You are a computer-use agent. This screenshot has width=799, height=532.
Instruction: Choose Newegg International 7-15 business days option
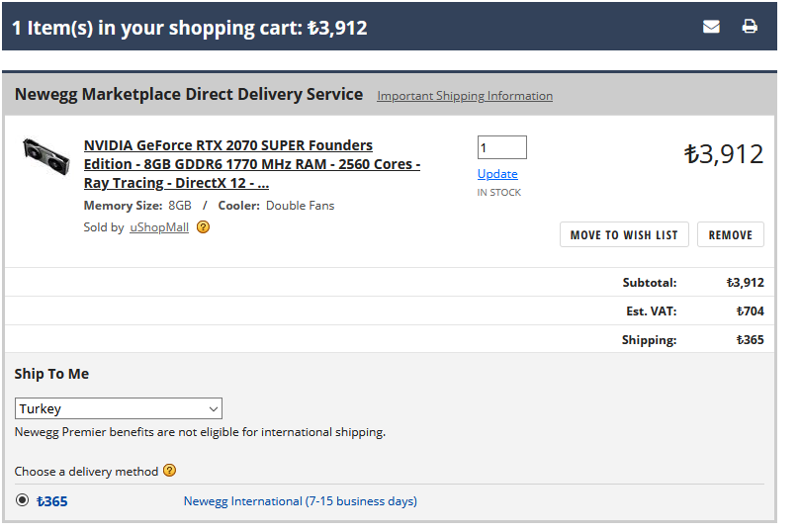[x=301, y=501]
